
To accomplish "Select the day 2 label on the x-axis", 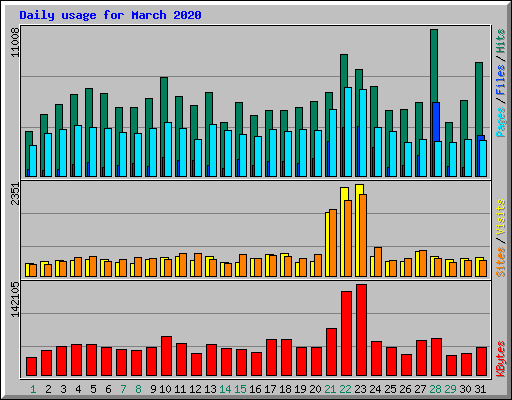I will click(48, 389).
